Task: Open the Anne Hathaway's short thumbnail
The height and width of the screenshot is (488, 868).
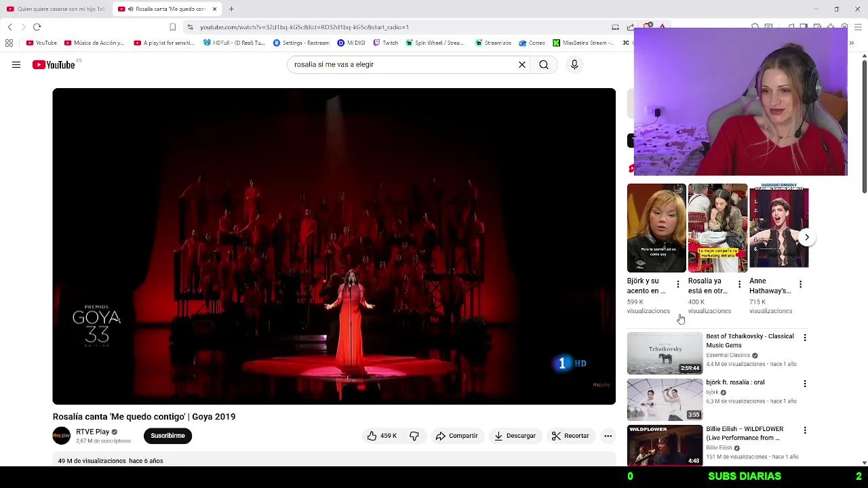Action: point(778,228)
